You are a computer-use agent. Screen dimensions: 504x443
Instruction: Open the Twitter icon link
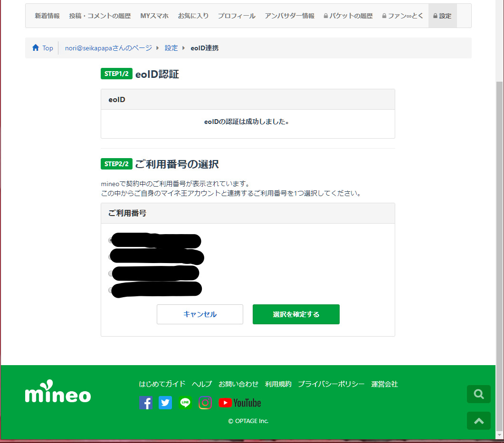tap(165, 403)
